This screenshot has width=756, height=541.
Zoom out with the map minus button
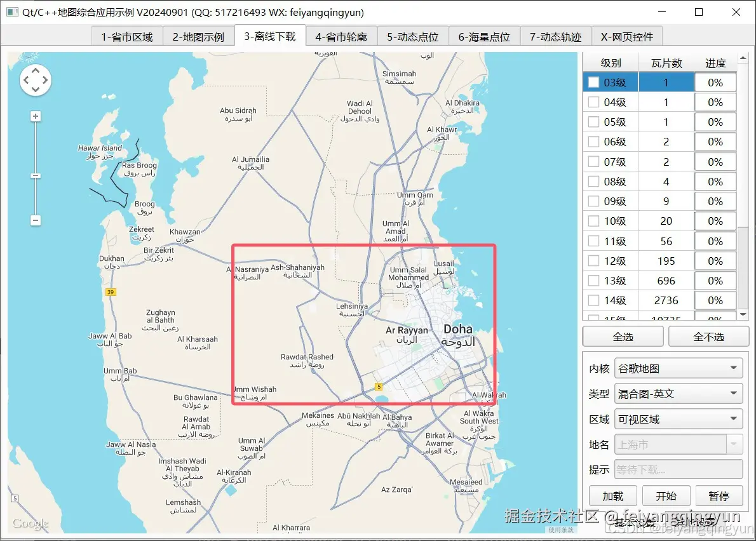[35, 220]
